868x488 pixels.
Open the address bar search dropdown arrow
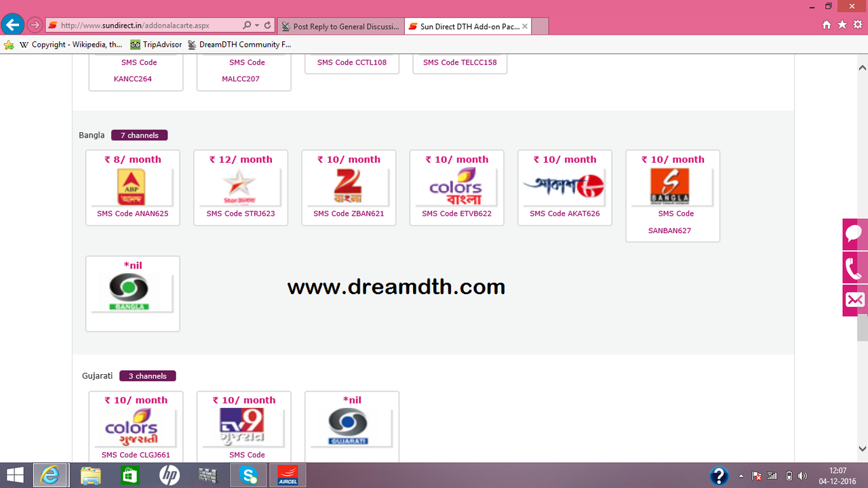[x=257, y=26]
